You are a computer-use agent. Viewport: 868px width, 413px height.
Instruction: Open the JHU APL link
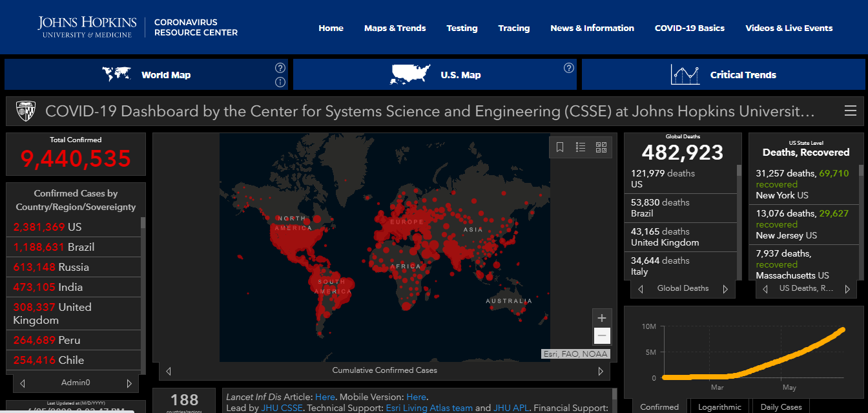[510, 408]
